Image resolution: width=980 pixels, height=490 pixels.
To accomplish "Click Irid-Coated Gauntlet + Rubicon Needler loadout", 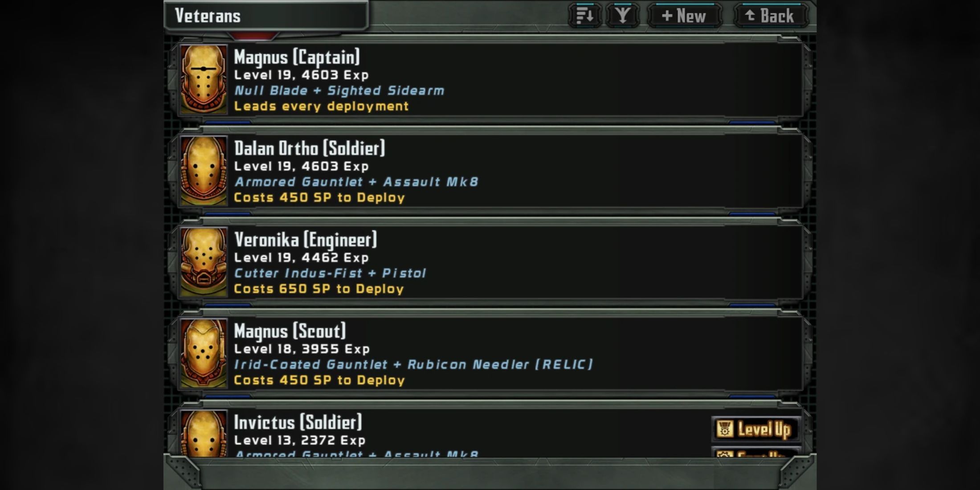I will pos(414,365).
